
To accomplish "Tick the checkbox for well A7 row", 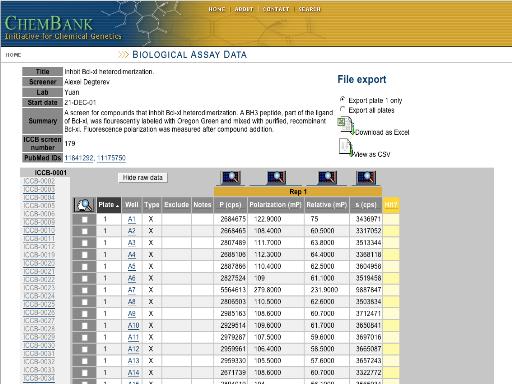I will (x=84, y=290).
